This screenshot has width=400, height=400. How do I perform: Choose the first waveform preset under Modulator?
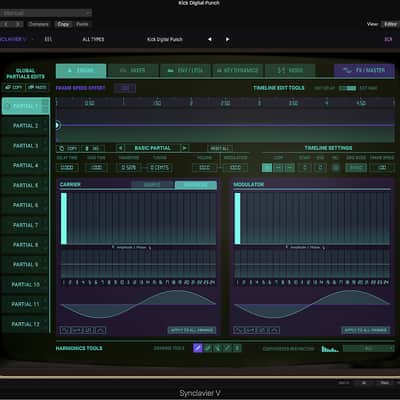click(239, 330)
